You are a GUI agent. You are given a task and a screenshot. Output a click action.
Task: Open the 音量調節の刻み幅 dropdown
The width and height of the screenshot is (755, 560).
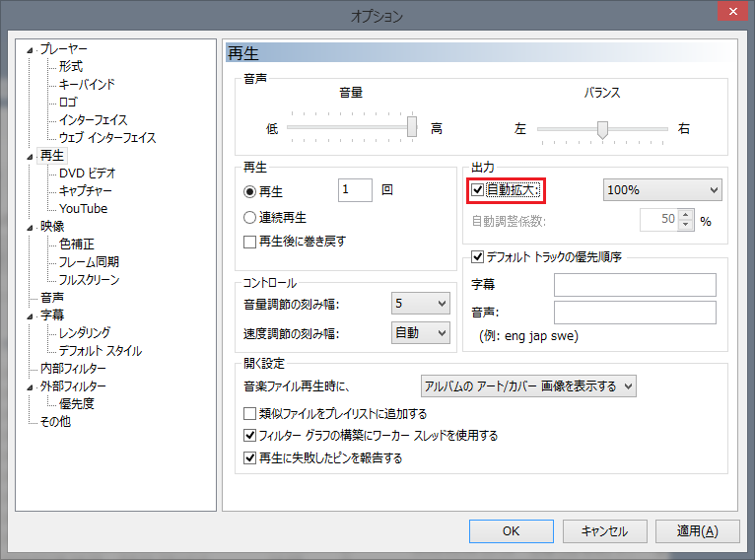(x=420, y=304)
